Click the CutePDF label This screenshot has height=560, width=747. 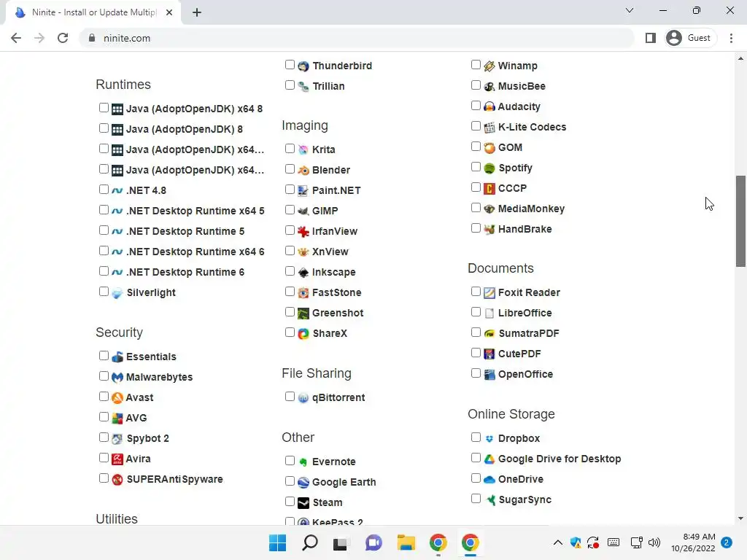[x=519, y=354]
